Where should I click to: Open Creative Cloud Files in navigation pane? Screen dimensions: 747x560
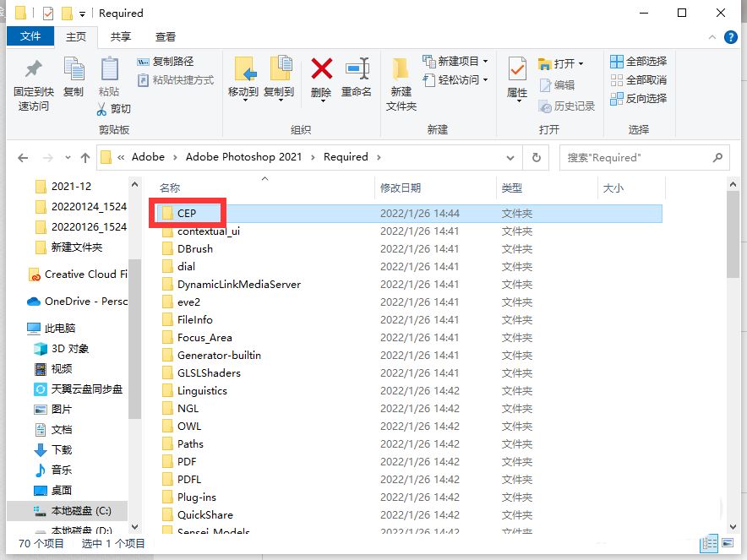pos(78,275)
